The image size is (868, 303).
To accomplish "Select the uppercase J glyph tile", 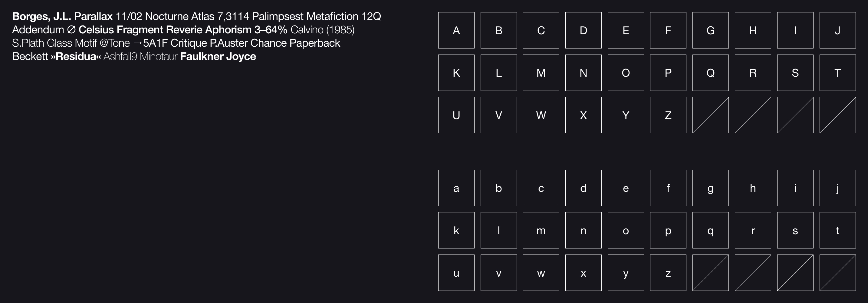I will pos(837,30).
